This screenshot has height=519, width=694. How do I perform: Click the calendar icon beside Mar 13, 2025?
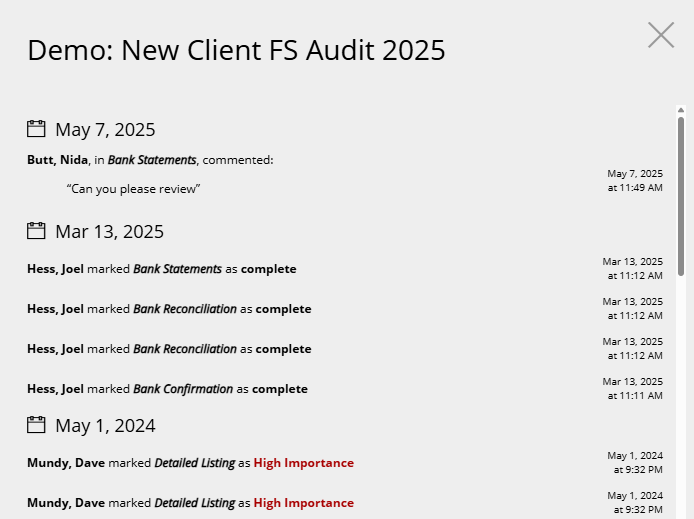pyautogui.click(x=36, y=231)
